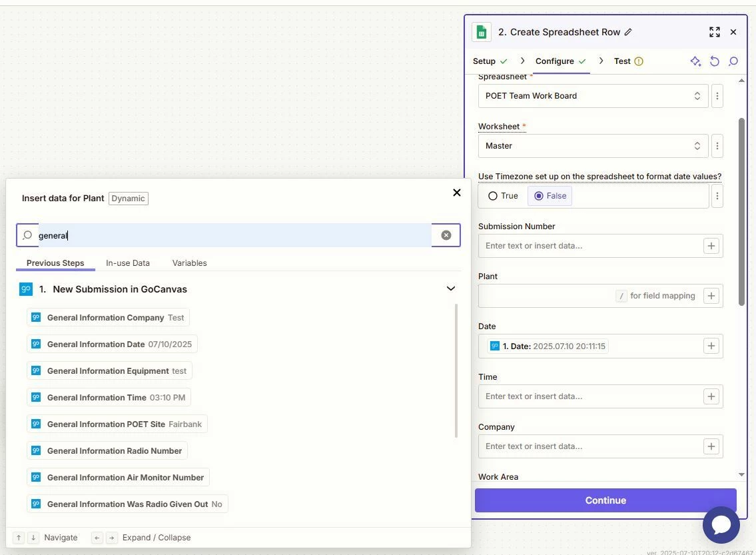Click the plus icon for Plant field
Viewport: 756px width, 555px height.
click(x=711, y=296)
